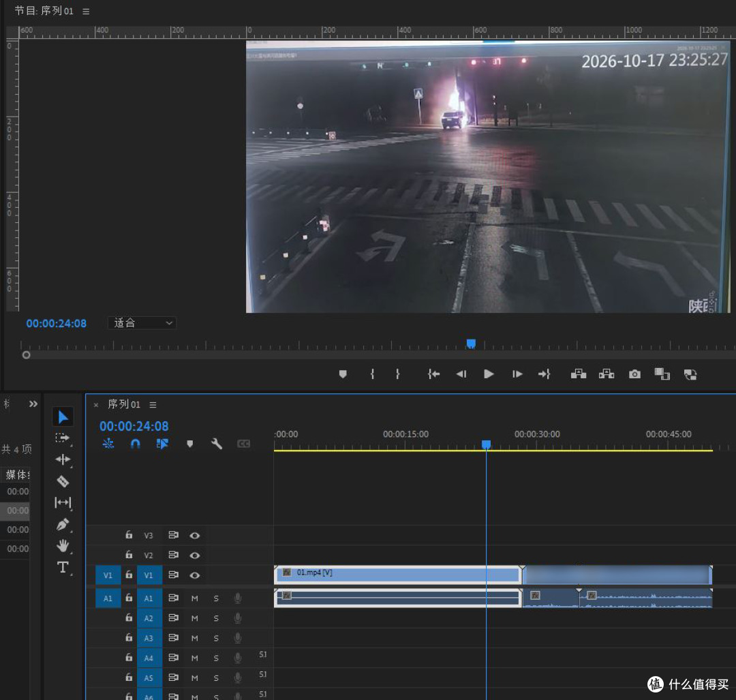Select the Hand tool
This screenshot has height=700, width=736.
63,545
